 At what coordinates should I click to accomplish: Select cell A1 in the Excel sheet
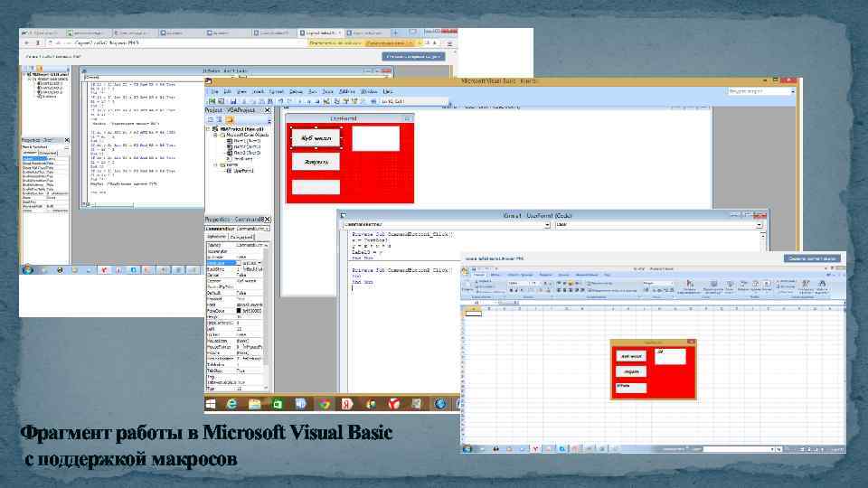click(473, 314)
